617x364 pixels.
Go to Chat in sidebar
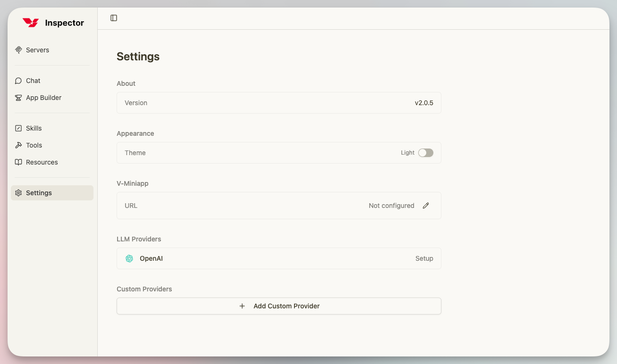click(x=52, y=81)
